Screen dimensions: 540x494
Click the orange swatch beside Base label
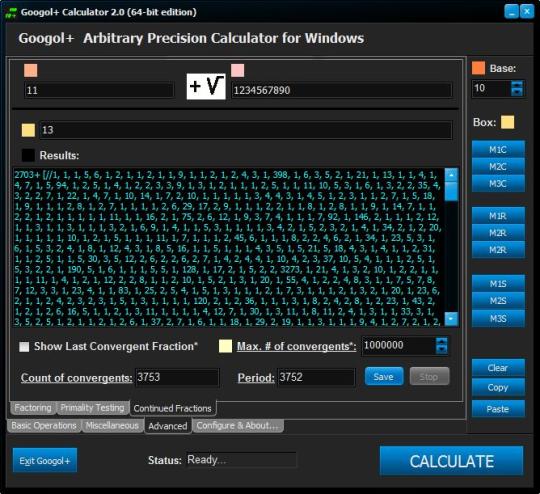click(x=478, y=68)
